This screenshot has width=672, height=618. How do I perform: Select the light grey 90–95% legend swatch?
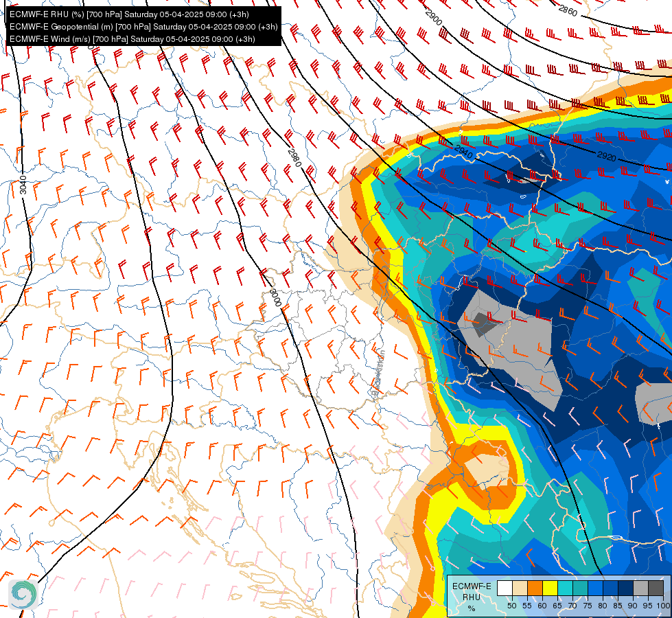click(640, 588)
